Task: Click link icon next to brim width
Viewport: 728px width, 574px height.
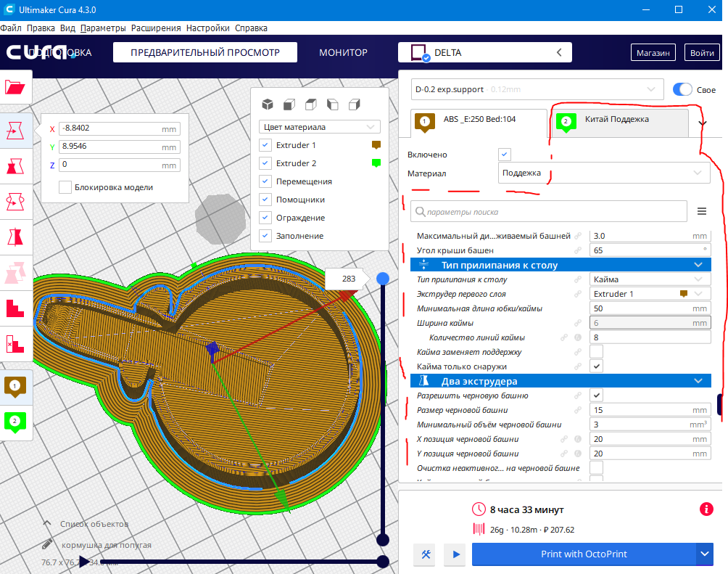Action: click(x=578, y=323)
